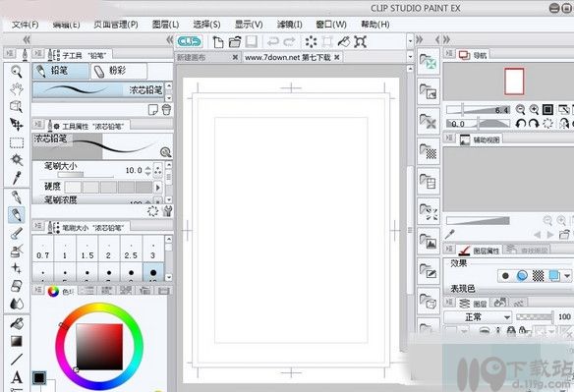The width and height of the screenshot is (574, 392).
Task: Pick brush size 2.5 preset
Action: coord(131,249)
